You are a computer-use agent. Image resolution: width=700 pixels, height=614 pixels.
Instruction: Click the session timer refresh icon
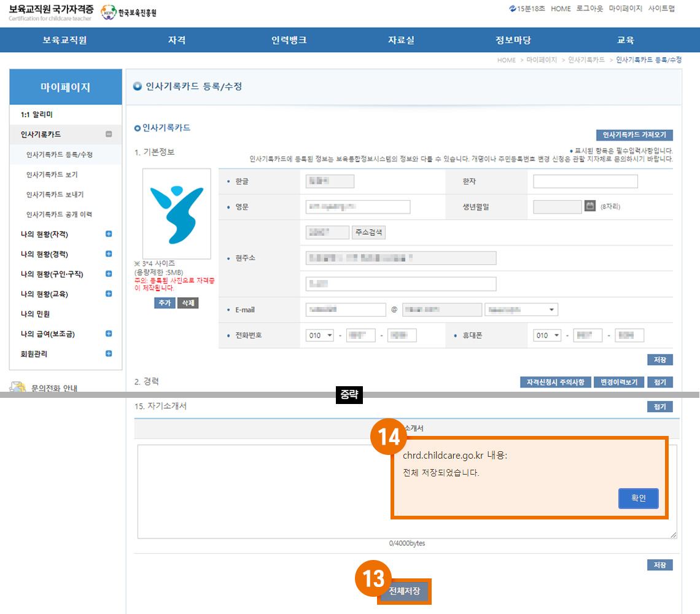click(x=513, y=9)
